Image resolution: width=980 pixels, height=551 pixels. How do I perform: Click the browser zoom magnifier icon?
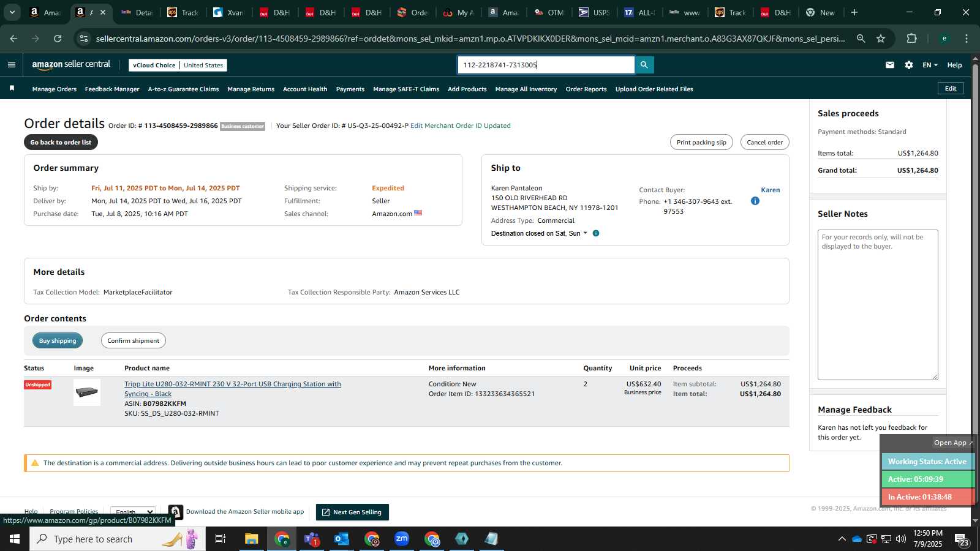pyautogui.click(x=861, y=39)
